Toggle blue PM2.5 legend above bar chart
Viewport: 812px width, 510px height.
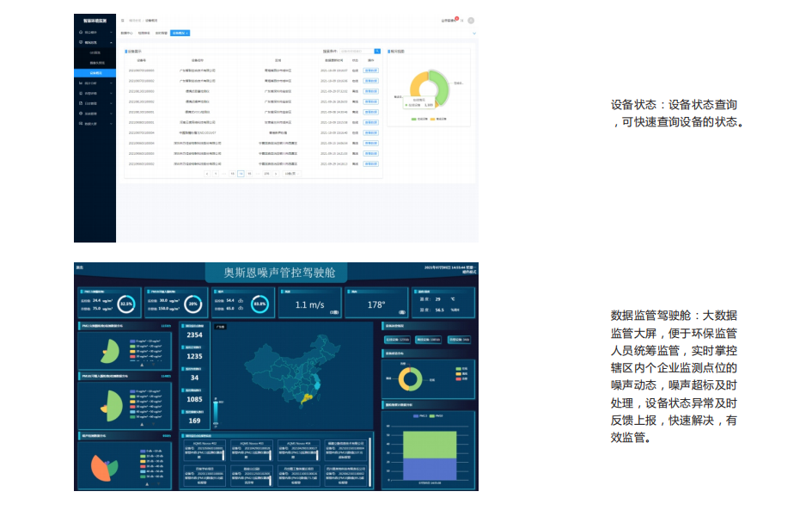(x=420, y=415)
